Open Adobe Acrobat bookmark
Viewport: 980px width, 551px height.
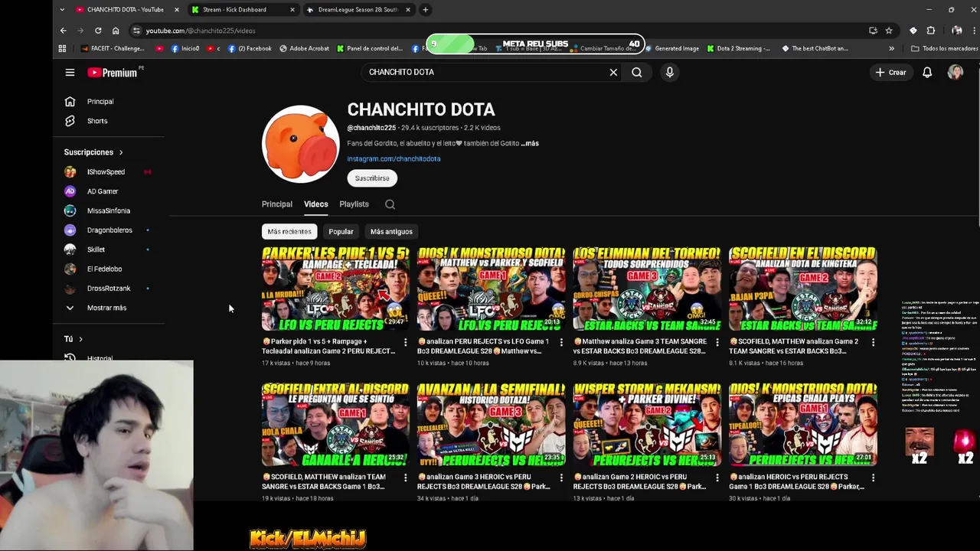[304, 48]
